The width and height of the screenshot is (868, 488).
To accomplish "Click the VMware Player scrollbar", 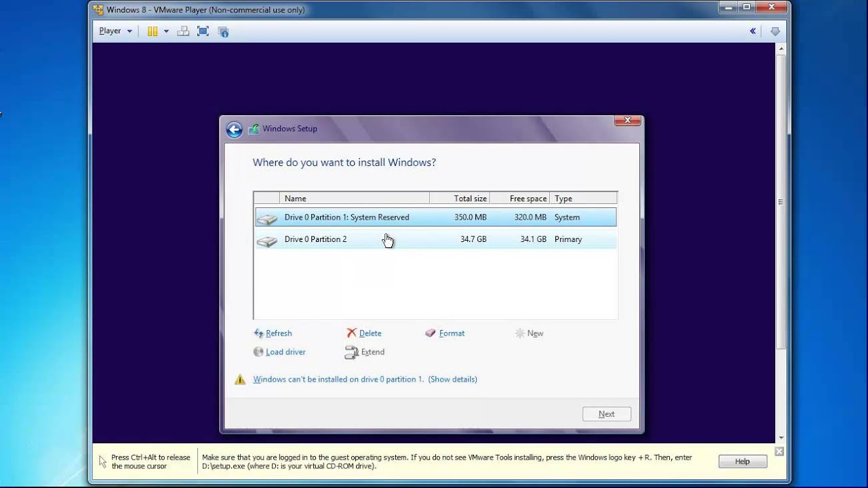I will pos(781,203).
